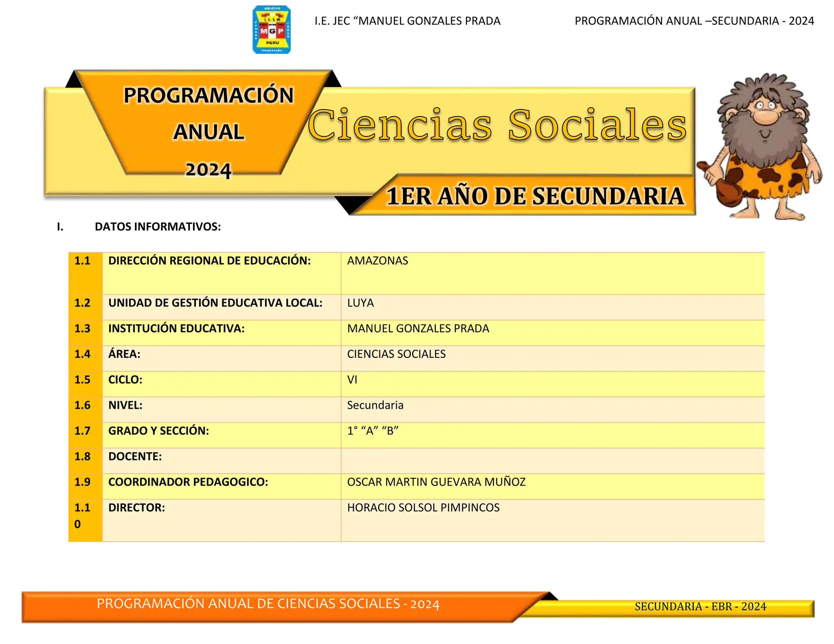Screen dimensions: 834x644
Task: Click the footer 'PROGRAMACIÓN ANUAL DE CIENCIAS SOCIALES - 2024'
Action: (x=268, y=604)
